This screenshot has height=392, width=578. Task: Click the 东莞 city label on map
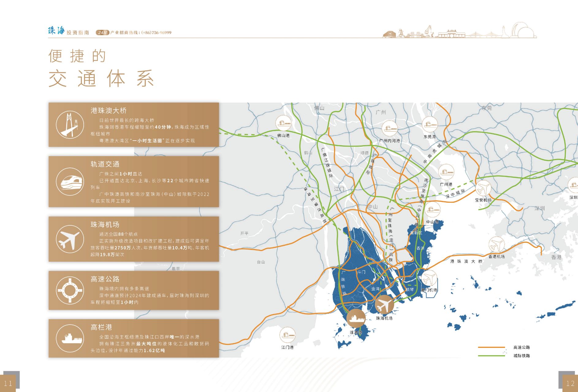point(487,108)
